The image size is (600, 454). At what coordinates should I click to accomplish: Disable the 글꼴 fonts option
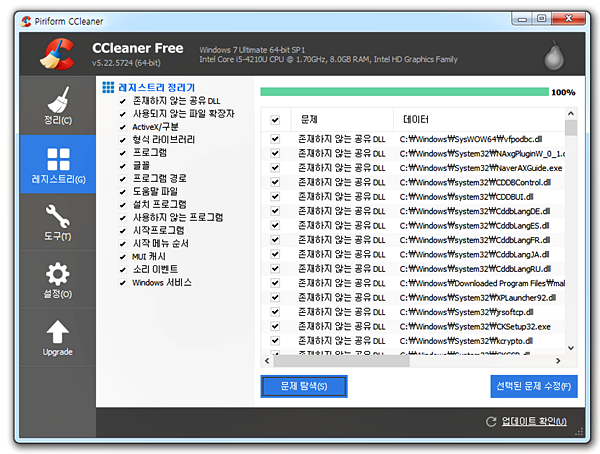pos(122,166)
